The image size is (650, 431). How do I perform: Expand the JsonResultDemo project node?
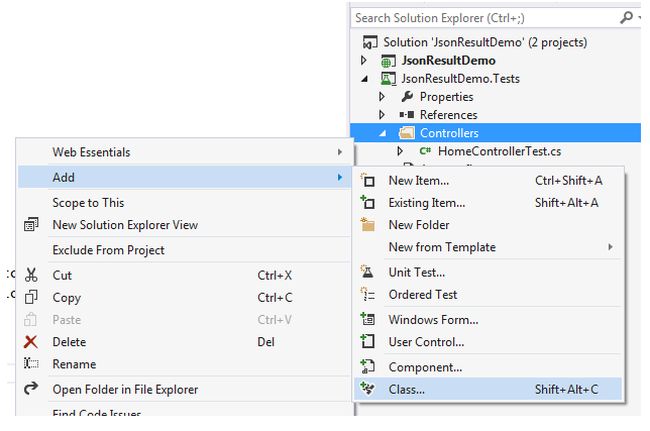[x=363, y=61]
